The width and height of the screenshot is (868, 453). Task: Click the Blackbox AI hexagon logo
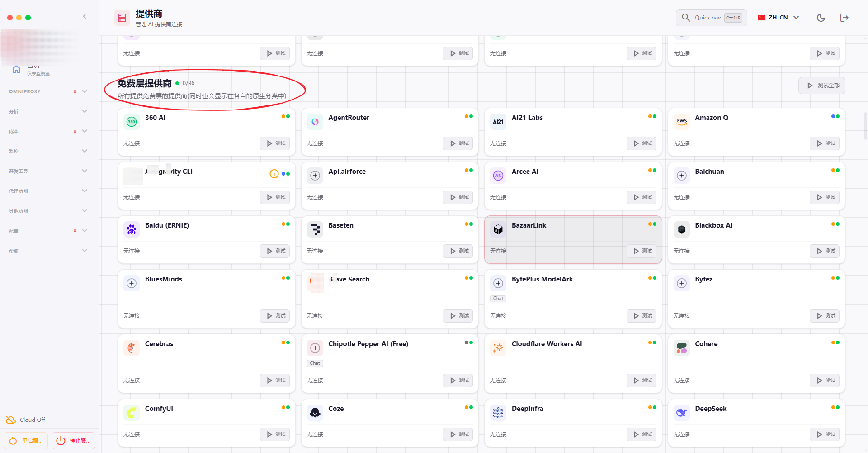coord(682,229)
